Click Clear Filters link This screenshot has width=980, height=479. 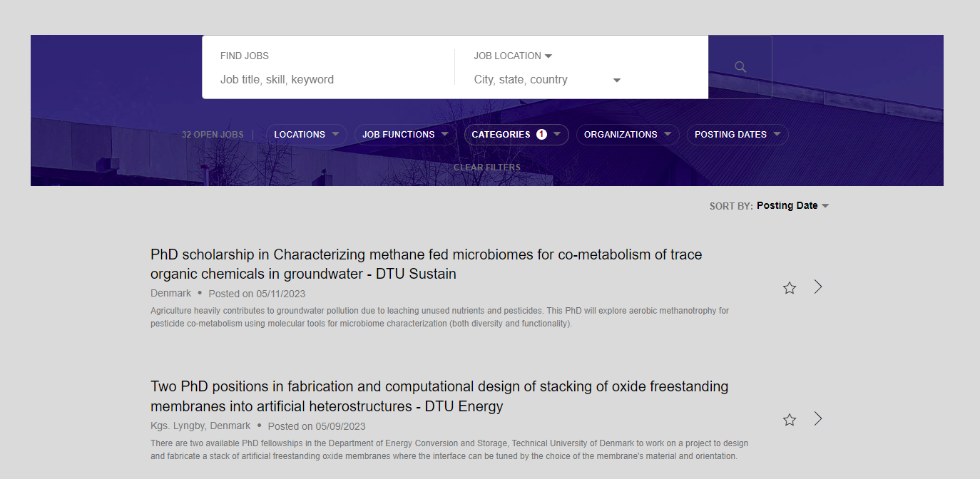(487, 168)
